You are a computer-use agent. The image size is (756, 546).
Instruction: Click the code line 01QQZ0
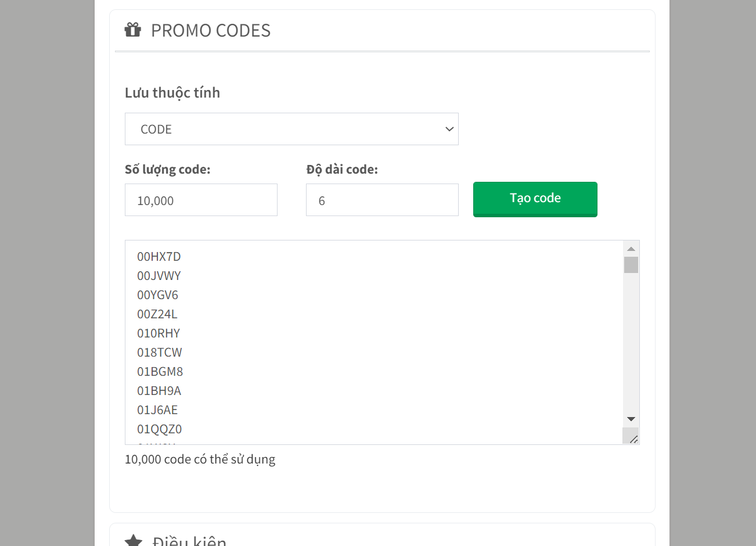(x=160, y=429)
